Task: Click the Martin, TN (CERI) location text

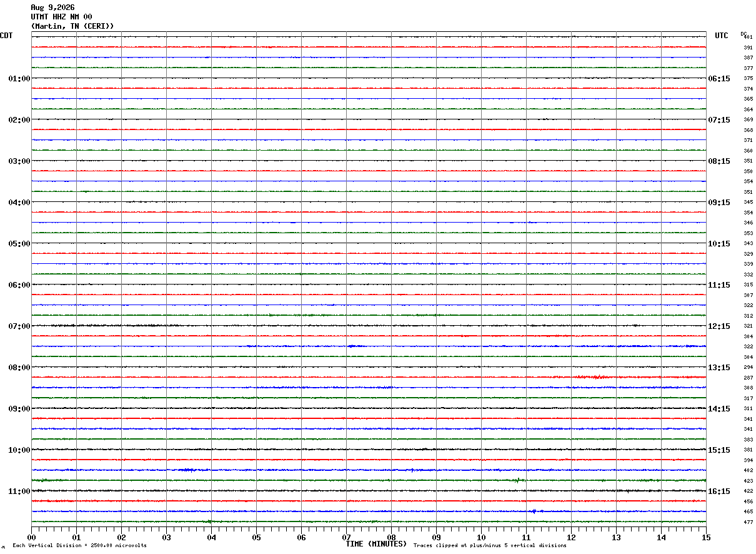Action: click(x=72, y=26)
